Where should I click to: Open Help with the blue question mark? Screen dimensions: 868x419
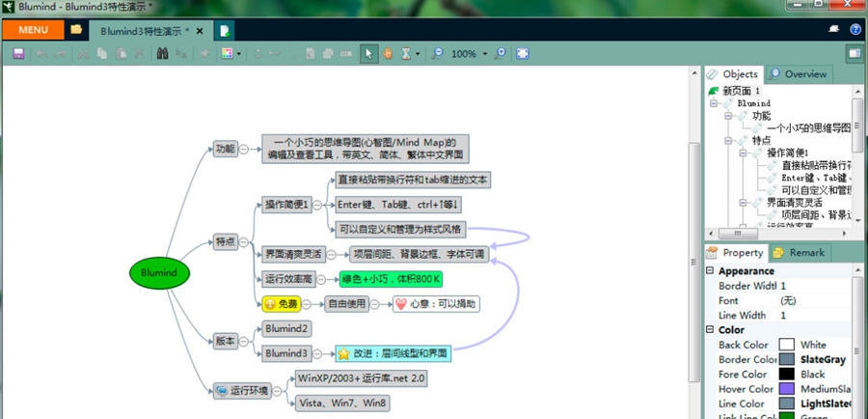(855, 30)
